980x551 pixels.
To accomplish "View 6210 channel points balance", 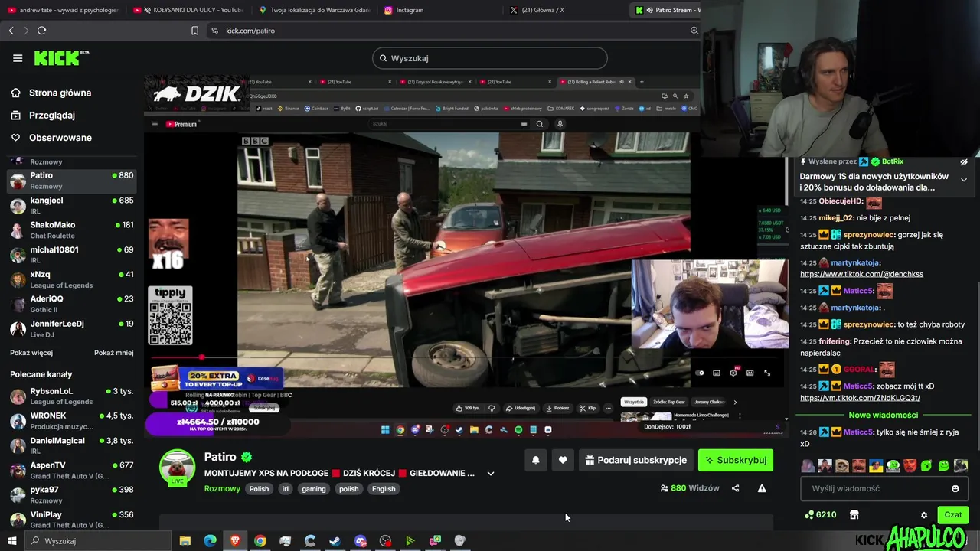I will pos(820,515).
